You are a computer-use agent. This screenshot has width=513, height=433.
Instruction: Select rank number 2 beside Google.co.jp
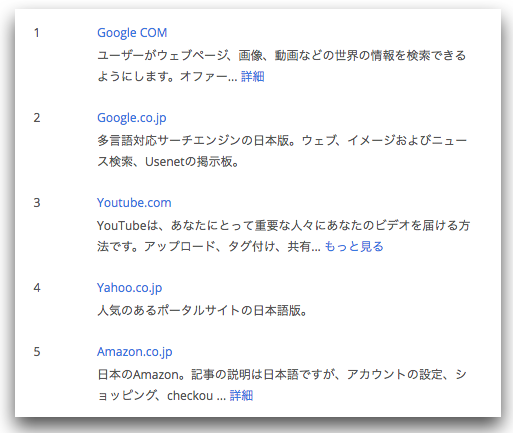click(37, 118)
